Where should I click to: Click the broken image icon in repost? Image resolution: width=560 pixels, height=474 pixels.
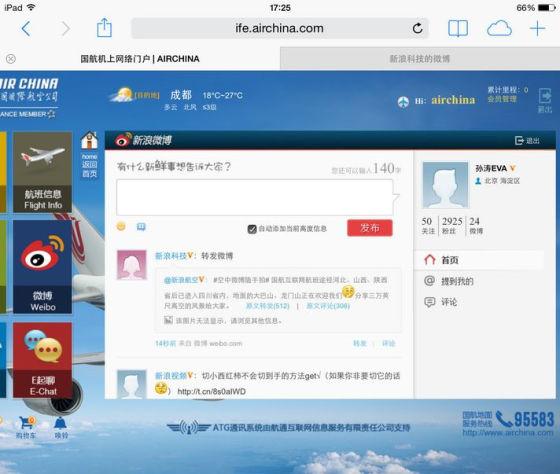point(168,320)
